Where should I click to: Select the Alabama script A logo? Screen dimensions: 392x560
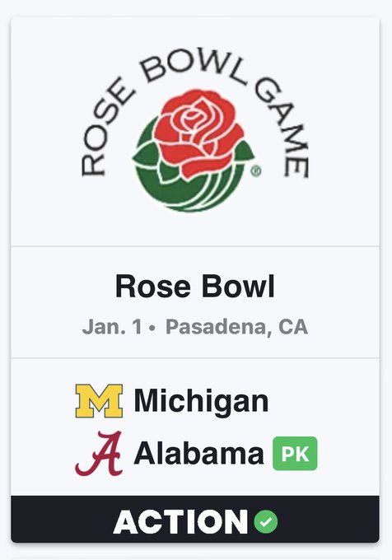(x=99, y=454)
